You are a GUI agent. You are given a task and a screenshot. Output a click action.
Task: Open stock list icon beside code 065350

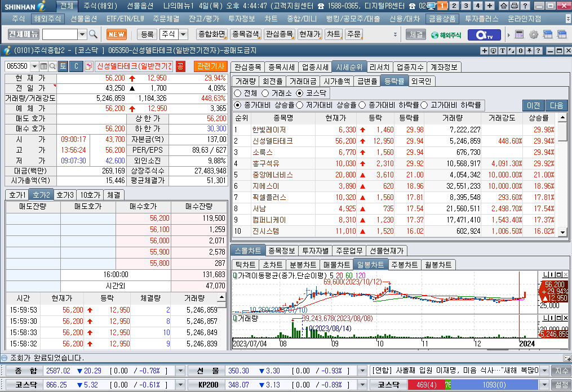tap(43, 66)
